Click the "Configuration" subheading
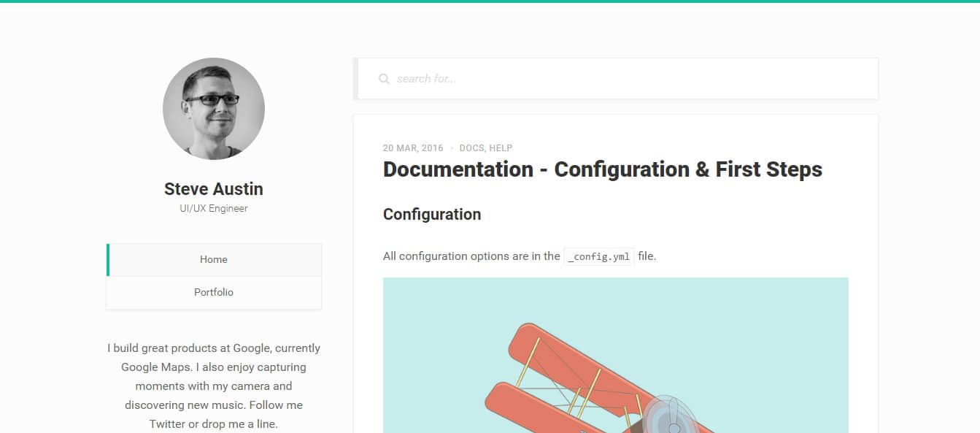Image resolution: width=980 pixels, height=433 pixels. [432, 215]
